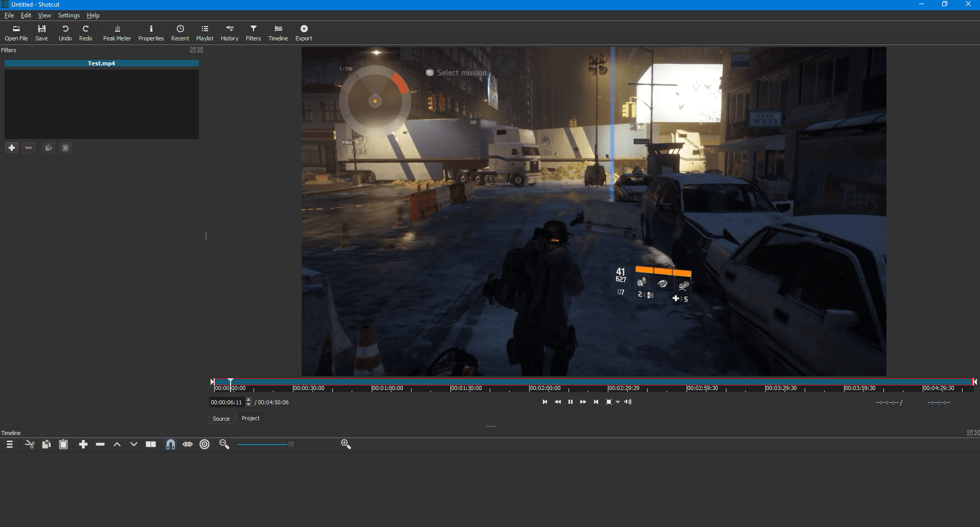
Task: Open the Settings menu
Action: (69, 15)
